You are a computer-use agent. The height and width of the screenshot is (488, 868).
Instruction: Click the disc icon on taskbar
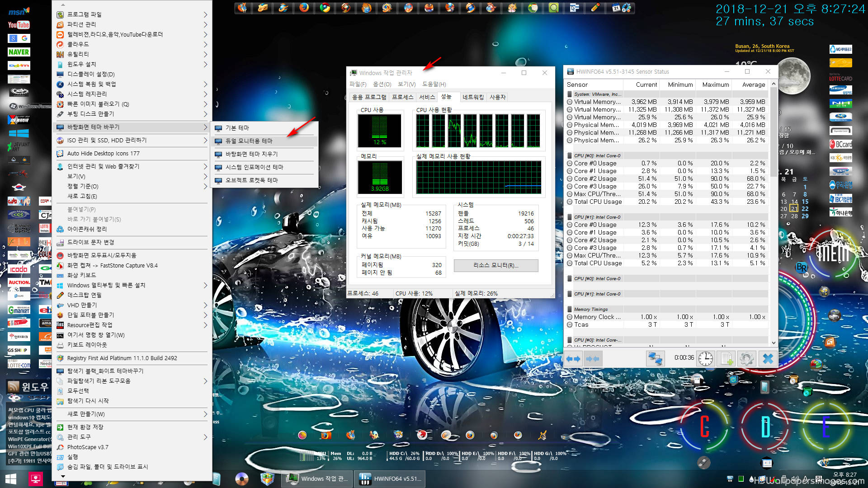pos(242,479)
